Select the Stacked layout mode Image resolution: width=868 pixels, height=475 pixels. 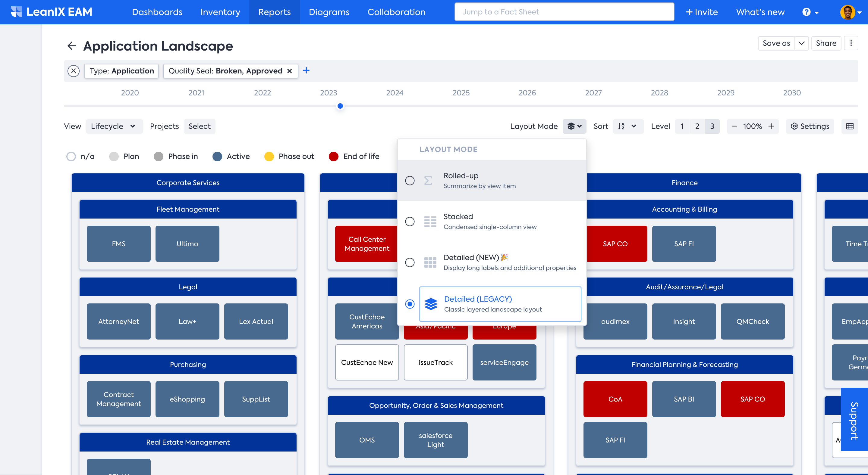click(410, 222)
